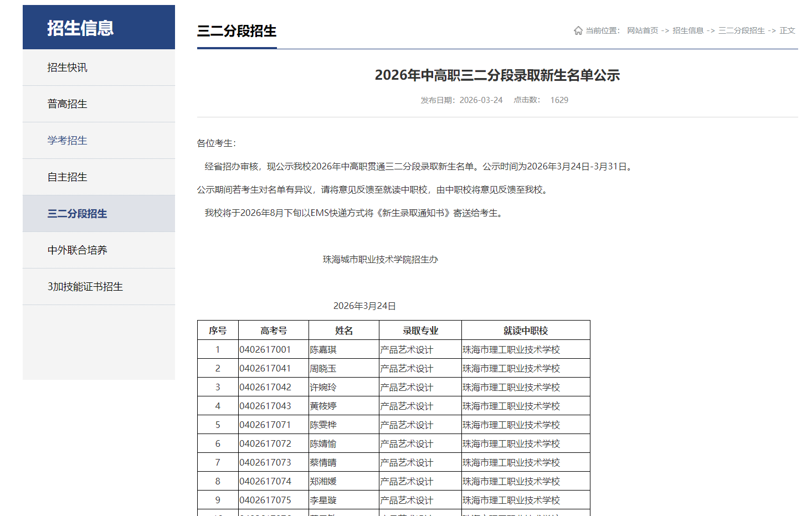The image size is (812, 516).
Task: Click 3加技能证书招生 navigation entry
Action: 84,286
